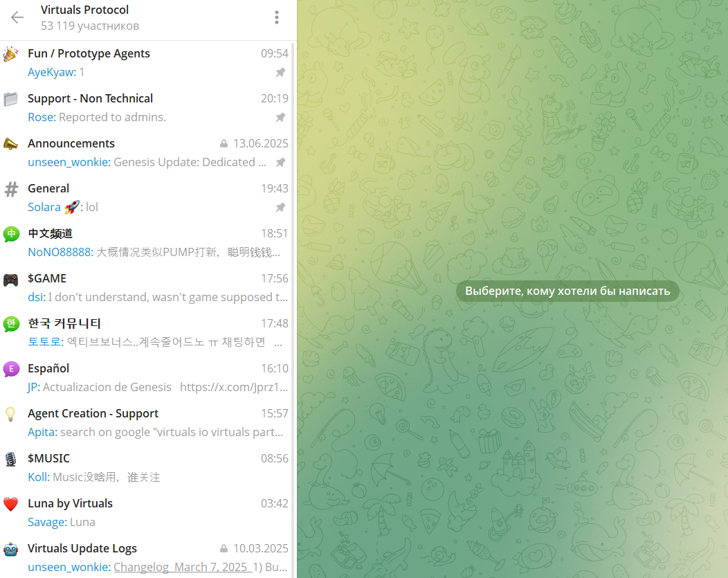Click the 17:56 timestamp
The image size is (728, 578).
click(275, 278)
